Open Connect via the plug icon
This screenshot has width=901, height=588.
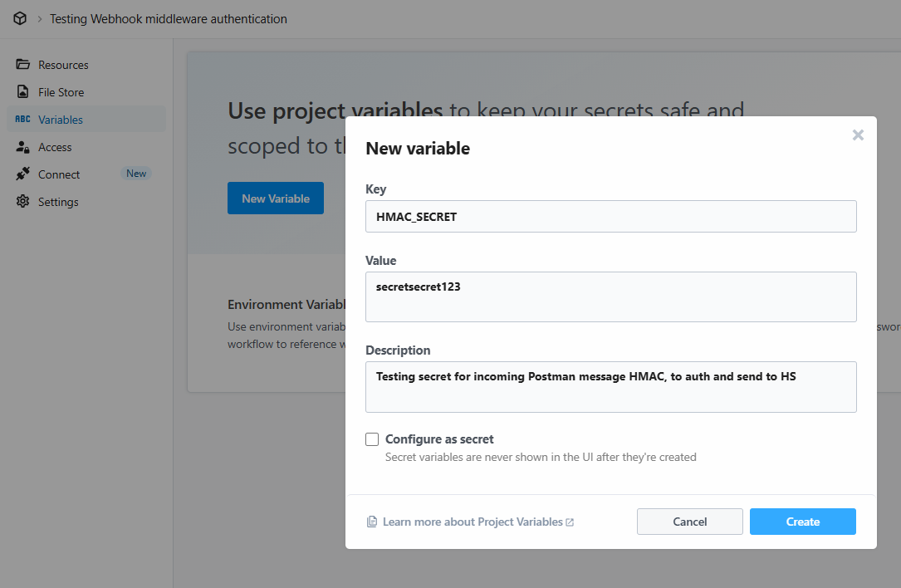[x=24, y=174]
